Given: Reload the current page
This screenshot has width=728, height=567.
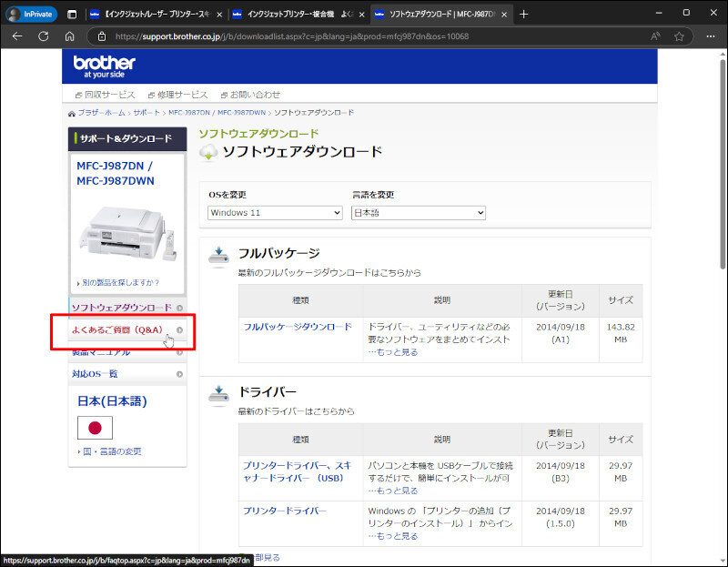Looking at the screenshot, I should coord(43,36).
